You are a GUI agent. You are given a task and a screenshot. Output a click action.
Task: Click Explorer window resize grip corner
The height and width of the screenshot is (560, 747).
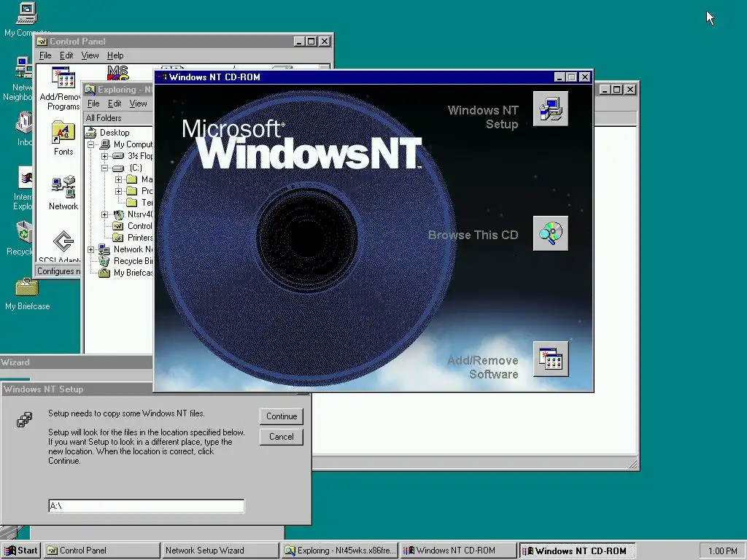pos(632,464)
